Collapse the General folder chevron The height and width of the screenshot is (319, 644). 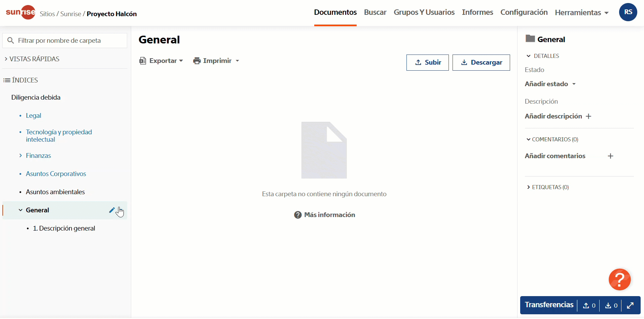21,210
